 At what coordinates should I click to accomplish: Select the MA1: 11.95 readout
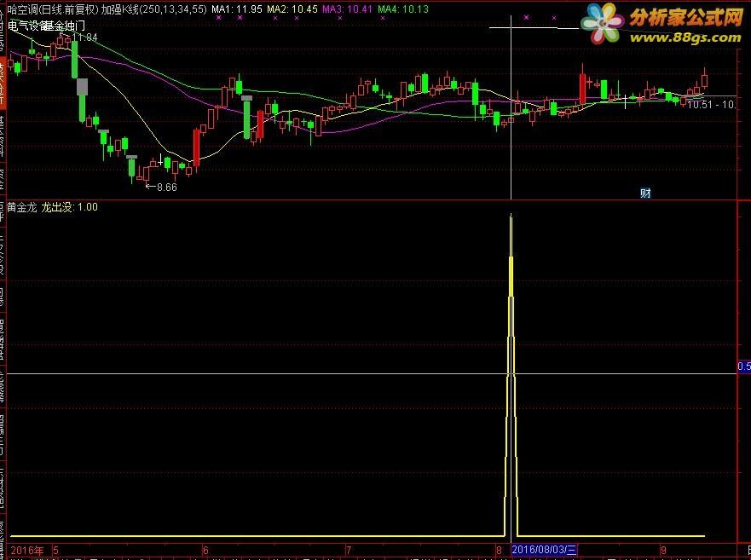click(237, 9)
